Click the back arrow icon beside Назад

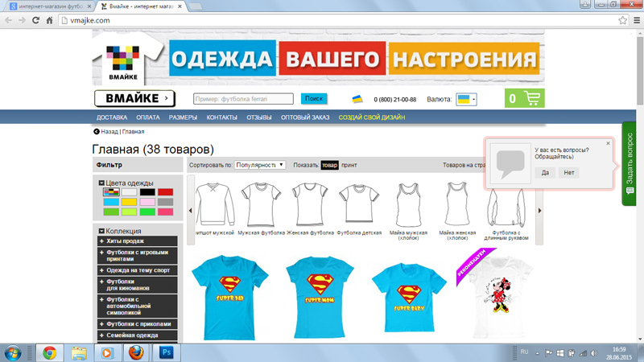[x=96, y=131]
